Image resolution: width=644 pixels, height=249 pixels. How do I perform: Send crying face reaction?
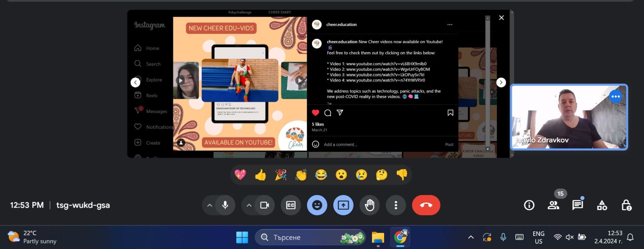click(361, 175)
